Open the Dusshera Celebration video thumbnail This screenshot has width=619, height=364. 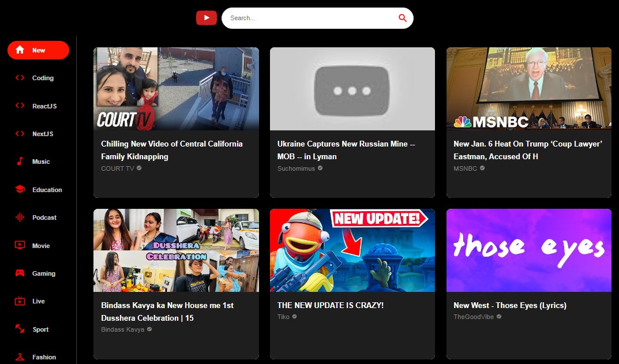(x=176, y=250)
